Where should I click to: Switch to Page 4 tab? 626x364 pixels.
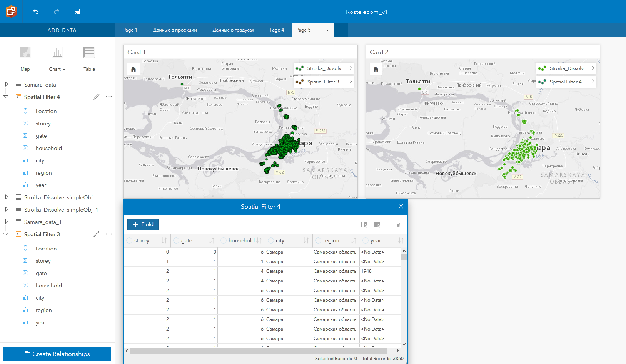click(277, 30)
